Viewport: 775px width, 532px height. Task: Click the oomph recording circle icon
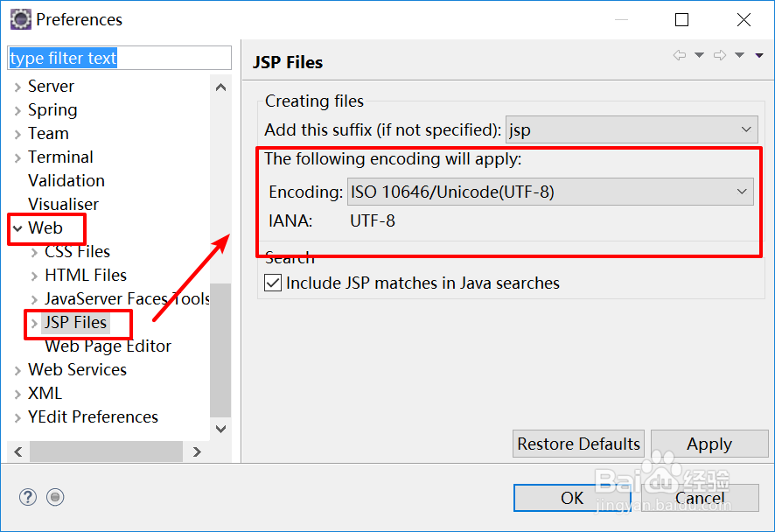coord(55,497)
